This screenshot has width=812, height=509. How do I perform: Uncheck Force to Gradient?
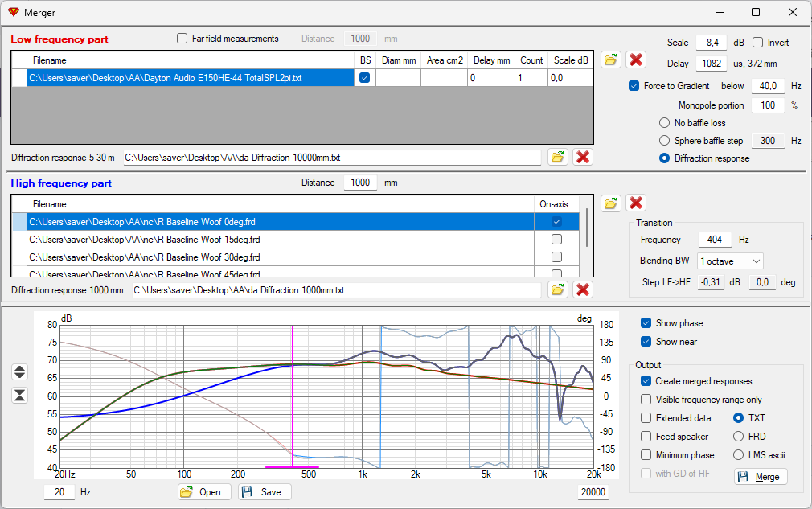coord(634,86)
